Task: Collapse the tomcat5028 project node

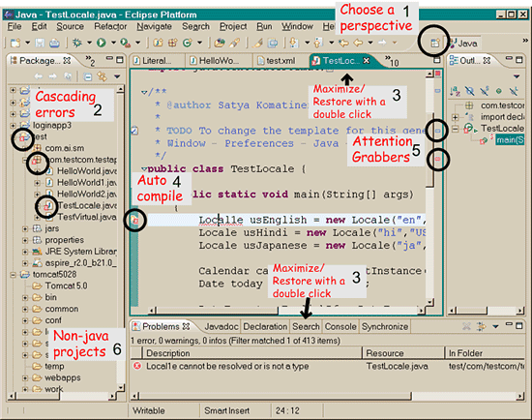Action: click(13, 274)
